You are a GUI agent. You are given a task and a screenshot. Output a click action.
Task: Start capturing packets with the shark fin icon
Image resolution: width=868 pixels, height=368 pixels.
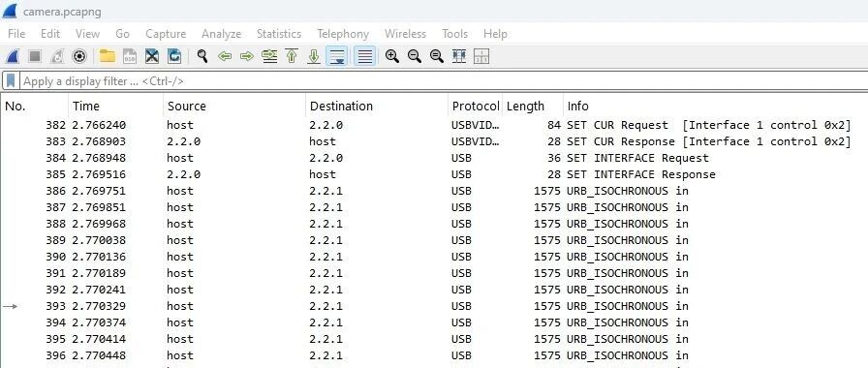click(13, 56)
